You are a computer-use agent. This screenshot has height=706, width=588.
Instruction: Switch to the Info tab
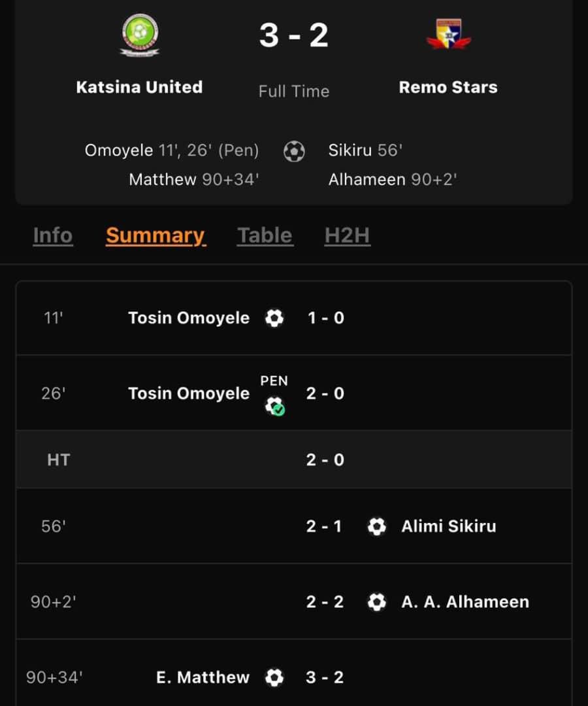pyautogui.click(x=52, y=236)
